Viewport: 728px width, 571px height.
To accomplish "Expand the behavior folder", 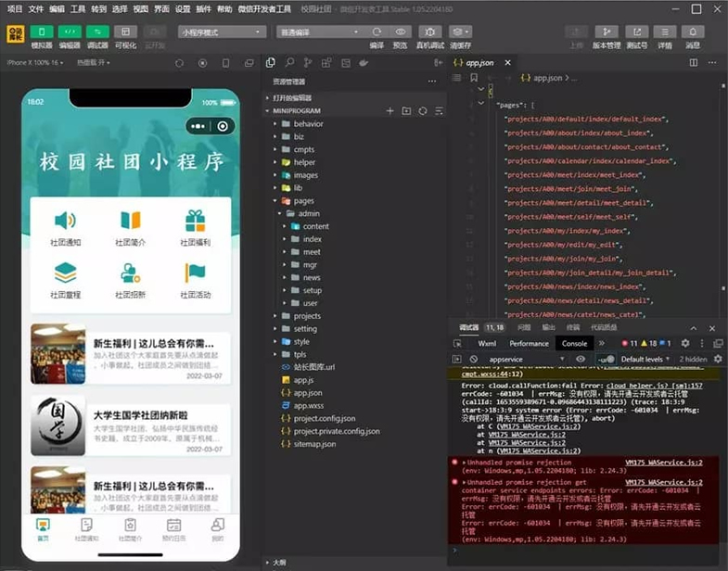I will [x=355, y=124].
